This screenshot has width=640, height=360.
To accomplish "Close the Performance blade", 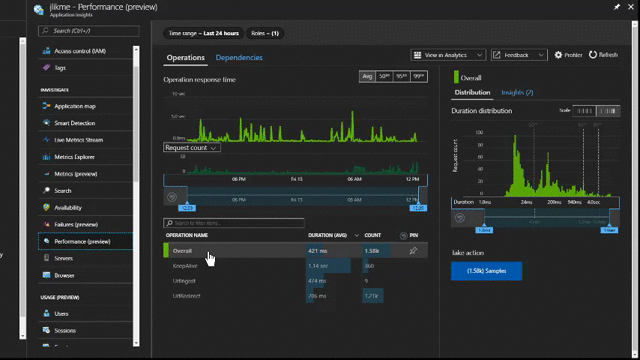I will point(631,7).
